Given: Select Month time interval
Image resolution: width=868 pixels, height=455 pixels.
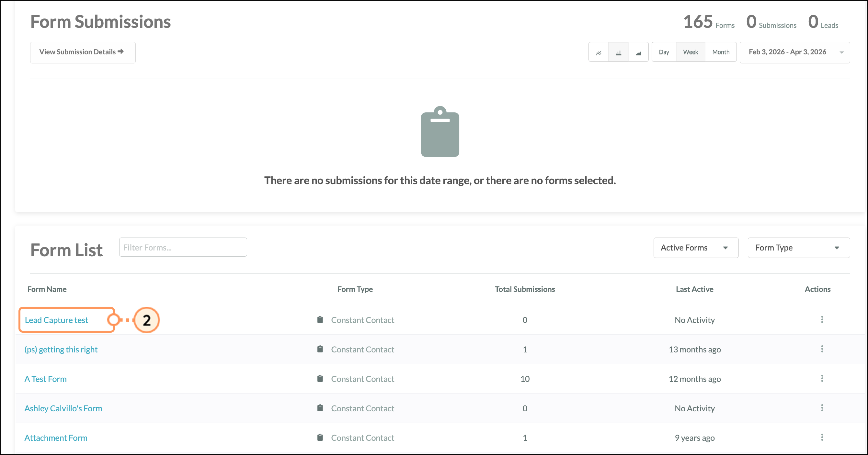Looking at the screenshot, I should pyautogui.click(x=720, y=52).
